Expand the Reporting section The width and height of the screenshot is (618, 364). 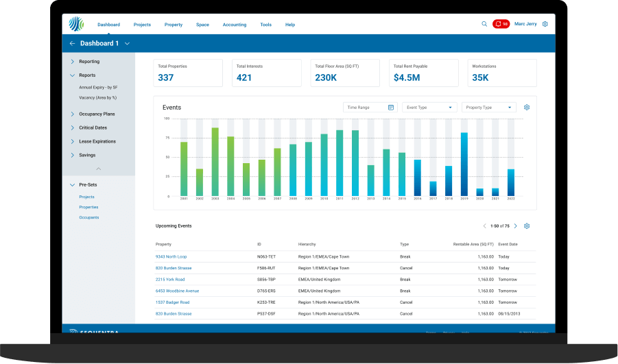(x=73, y=62)
